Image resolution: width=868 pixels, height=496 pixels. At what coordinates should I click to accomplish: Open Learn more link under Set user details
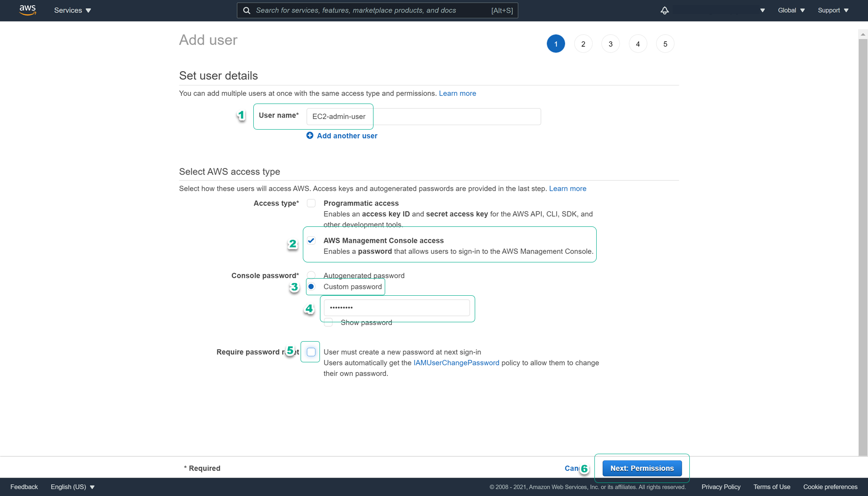pos(457,94)
